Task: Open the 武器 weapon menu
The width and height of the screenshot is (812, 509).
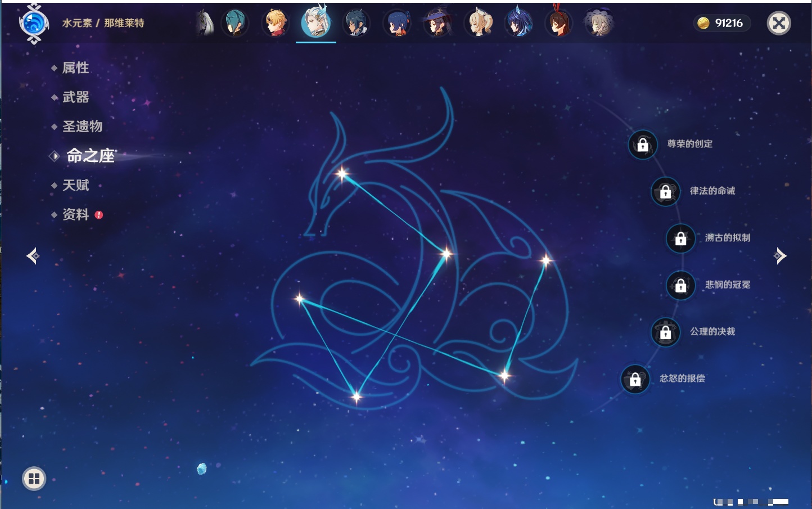Action: click(75, 97)
